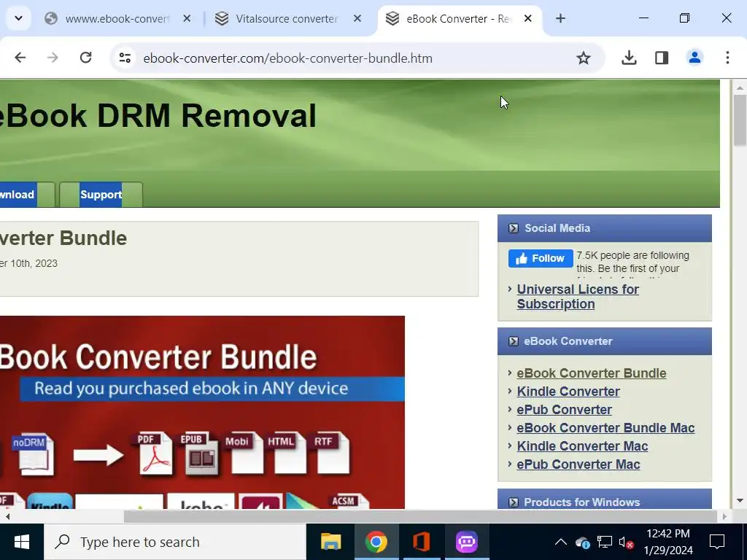Click the eBook Converter Bundle banner image
The width and height of the screenshot is (747, 560).
tap(202, 412)
